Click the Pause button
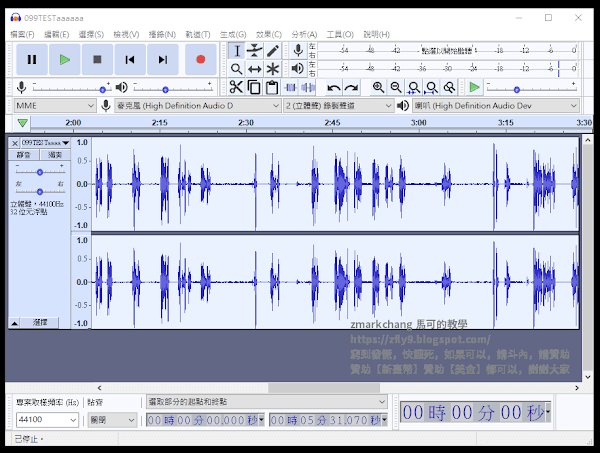This screenshot has height=453, width=600. 32,59
